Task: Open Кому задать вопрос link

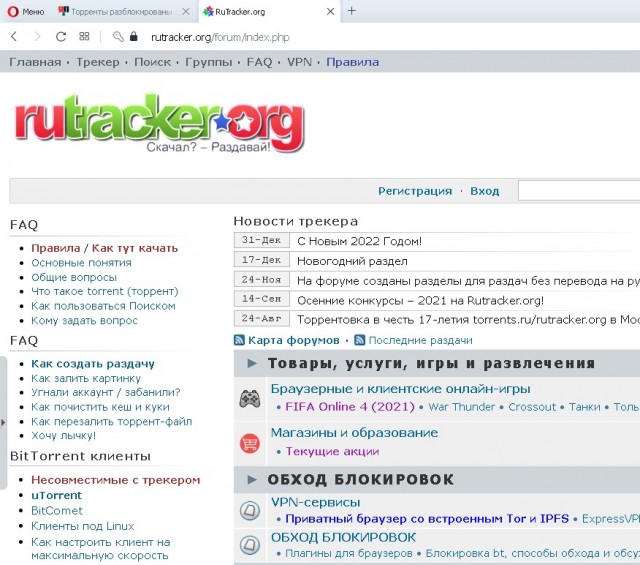Action: 84,320
